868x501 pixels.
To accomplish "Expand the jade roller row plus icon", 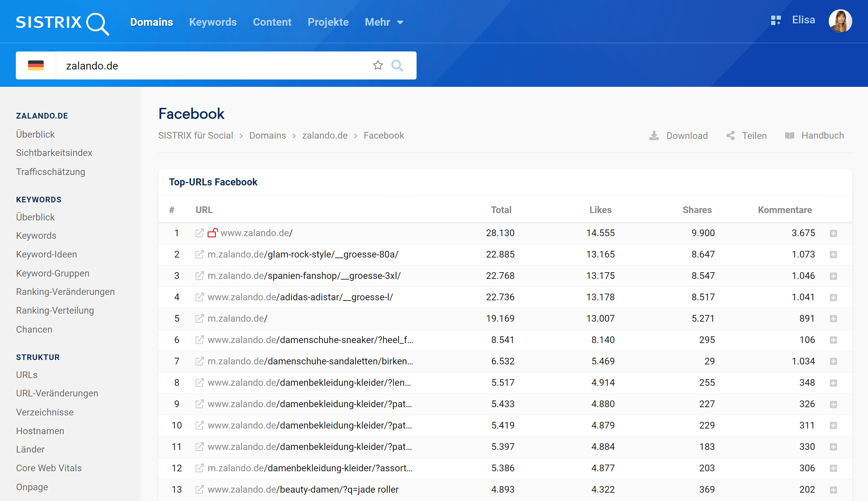I will 833,490.
